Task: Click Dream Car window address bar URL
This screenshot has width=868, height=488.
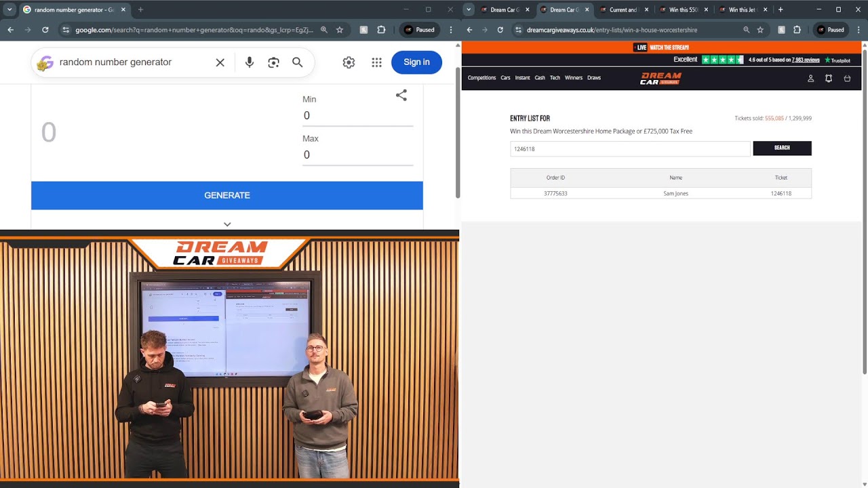Action: (612, 30)
